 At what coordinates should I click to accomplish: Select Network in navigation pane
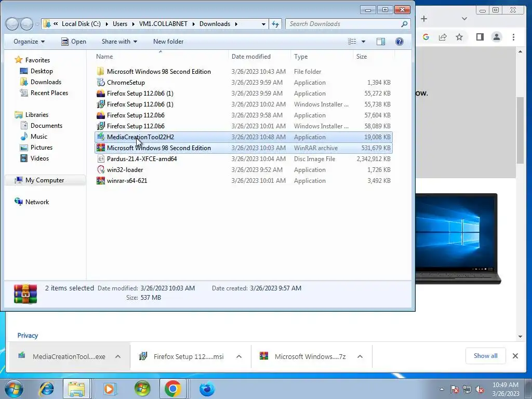37,202
